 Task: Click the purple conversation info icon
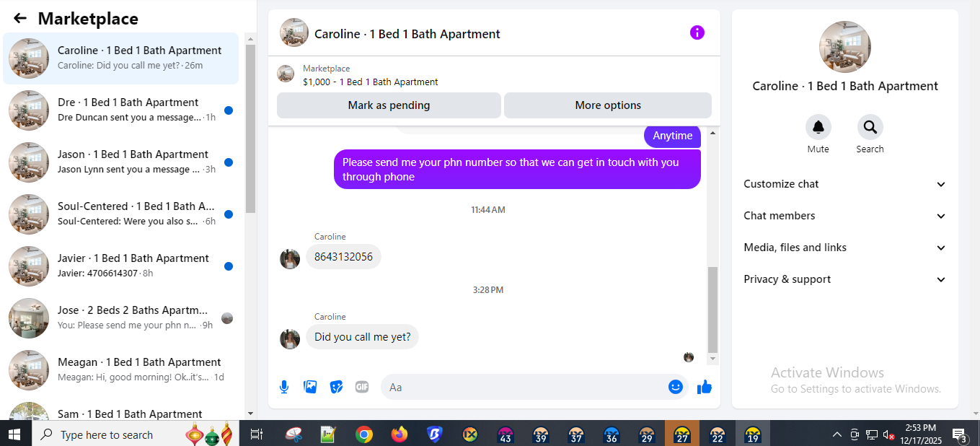[697, 32]
